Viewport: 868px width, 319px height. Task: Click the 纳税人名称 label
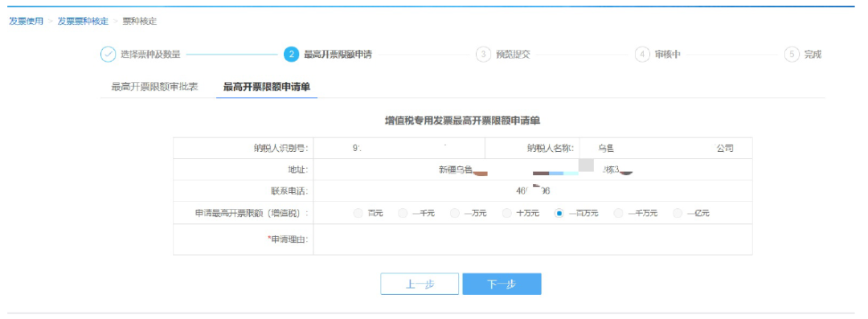pos(551,149)
